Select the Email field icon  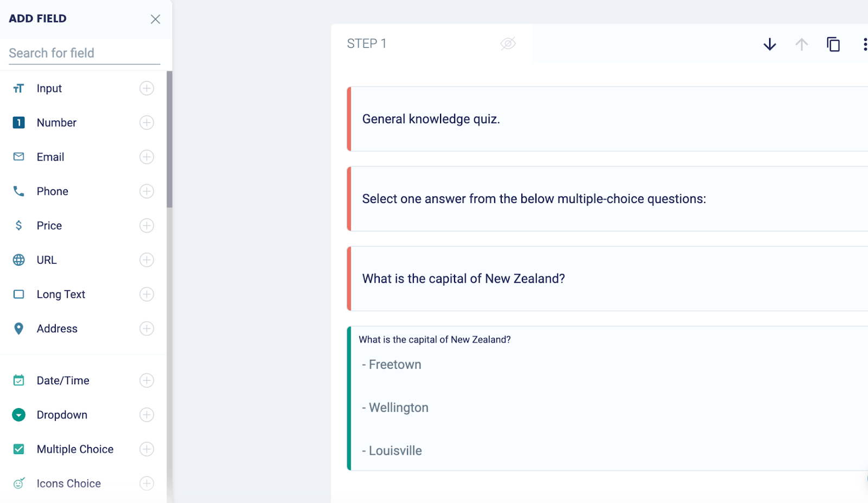(19, 157)
